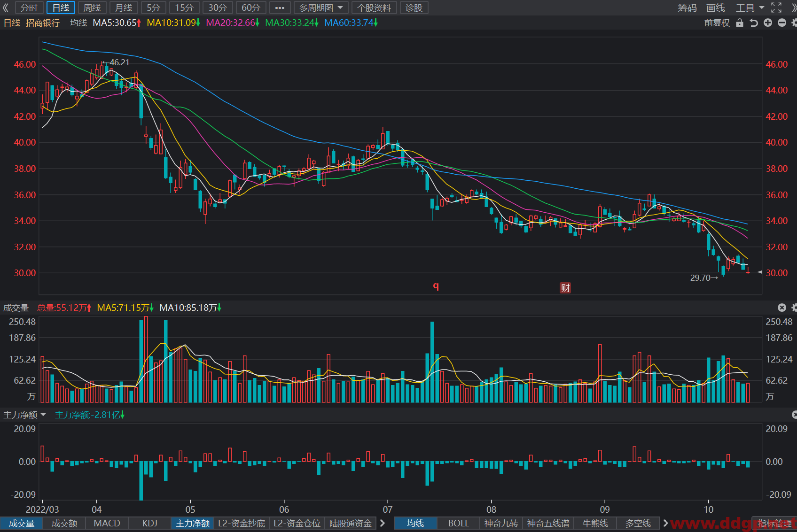Click volume MA10:85.18万 label
The width and height of the screenshot is (797, 532).
pos(190,308)
